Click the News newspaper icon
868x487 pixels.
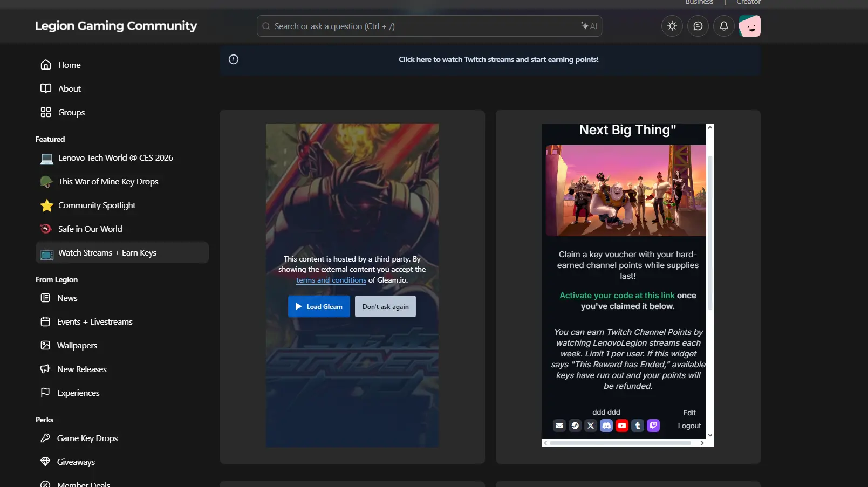(x=45, y=298)
